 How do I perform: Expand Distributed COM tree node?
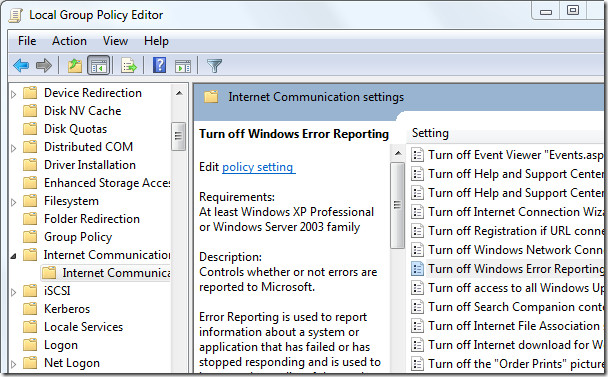[14, 148]
